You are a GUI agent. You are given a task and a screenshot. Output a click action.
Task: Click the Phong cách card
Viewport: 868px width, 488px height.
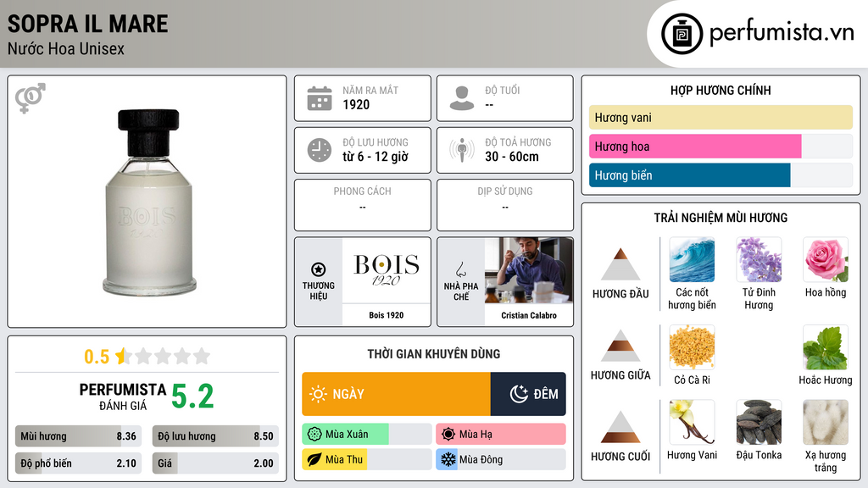363,205
